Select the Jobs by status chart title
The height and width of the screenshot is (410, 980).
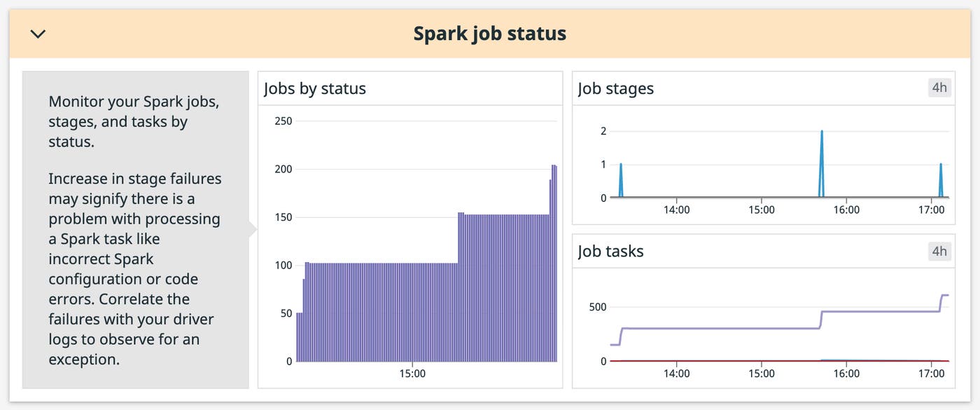[314, 88]
